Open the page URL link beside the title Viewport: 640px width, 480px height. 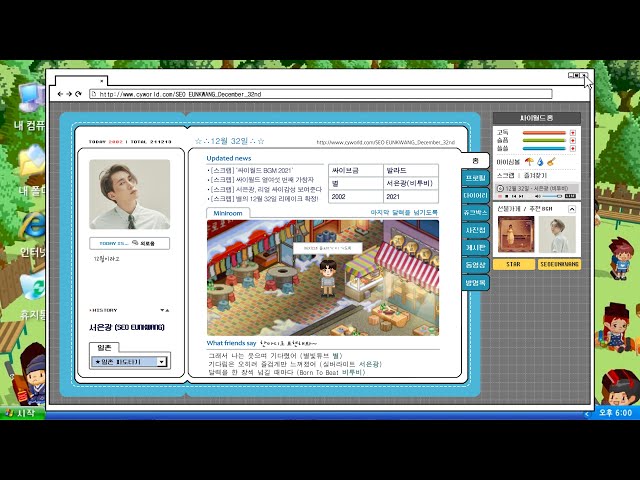point(385,142)
